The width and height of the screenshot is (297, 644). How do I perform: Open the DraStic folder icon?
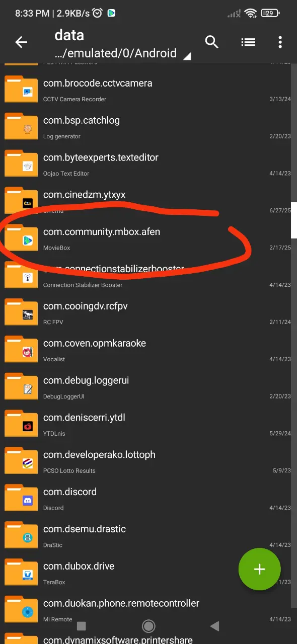coord(21,535)
